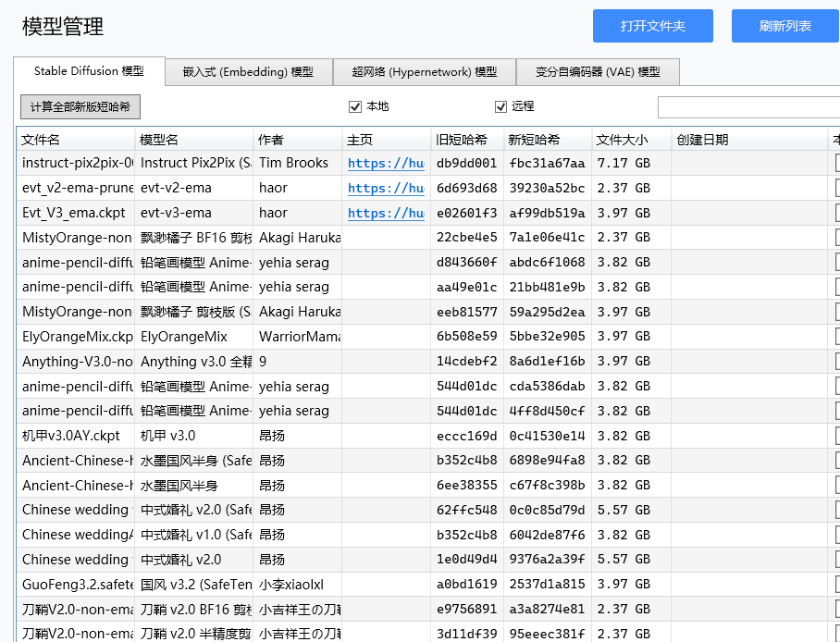Select the Stable Diffusion 模型 tab

coord(89,71)
